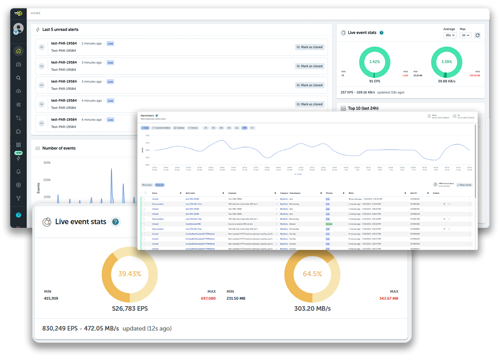Click the 39.43% donut gauge
Screen dimensions: 500x360
pyautogui.click(x=130, y=274)
